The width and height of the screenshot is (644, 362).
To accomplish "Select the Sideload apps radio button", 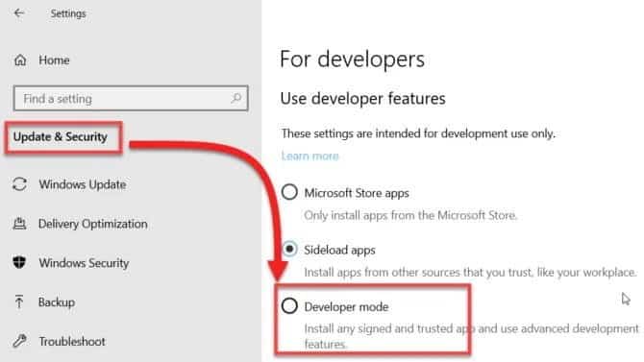I will pyautogui.click(x=289, y=249).
